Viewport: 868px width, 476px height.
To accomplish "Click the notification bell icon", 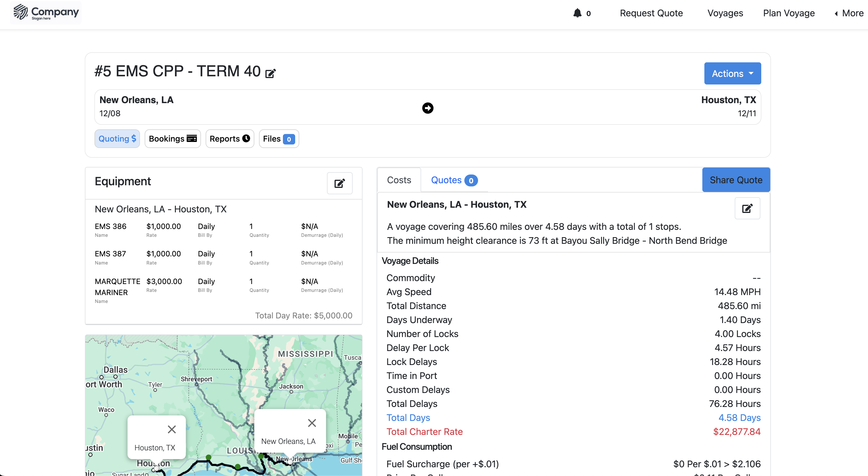I will pos(577,13).
